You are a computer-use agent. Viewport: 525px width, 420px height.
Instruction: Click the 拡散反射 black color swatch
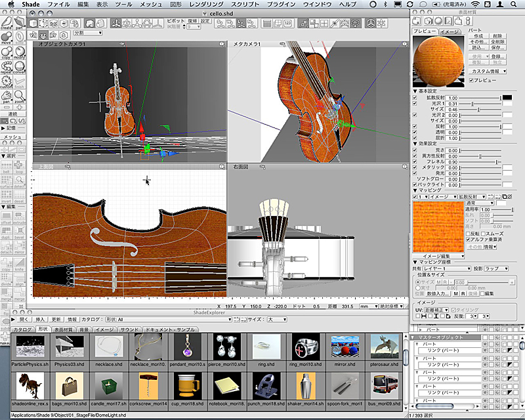[x=507, y=98]
